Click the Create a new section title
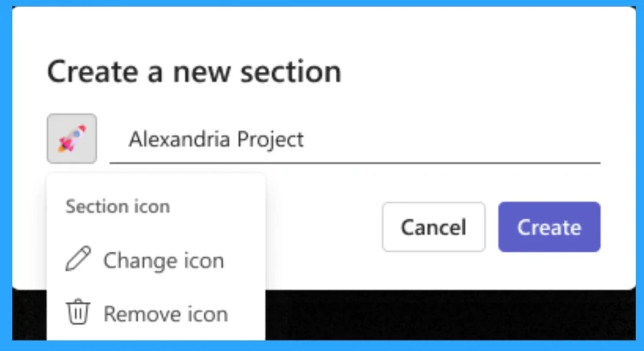644x351 pixels. 194,71
